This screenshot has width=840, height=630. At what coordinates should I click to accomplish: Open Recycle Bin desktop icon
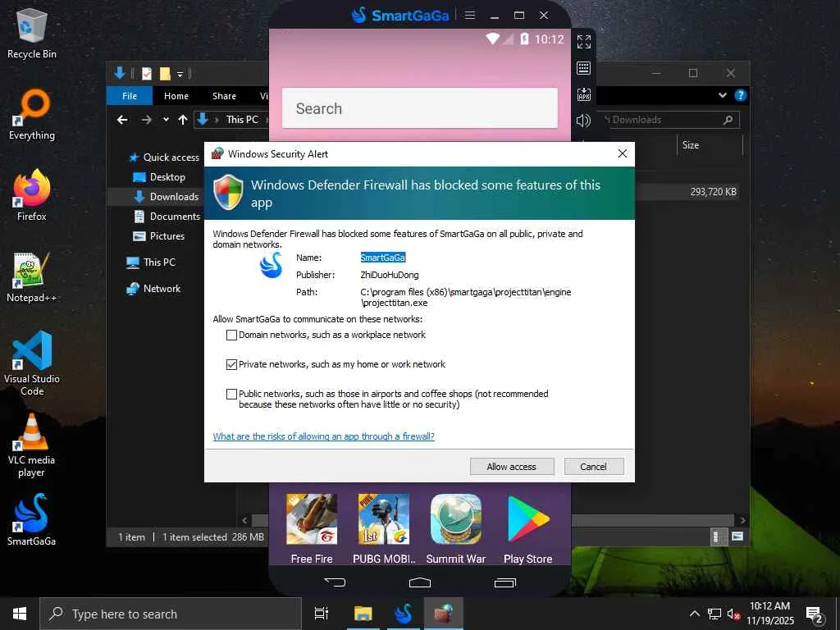click(32, 33)
